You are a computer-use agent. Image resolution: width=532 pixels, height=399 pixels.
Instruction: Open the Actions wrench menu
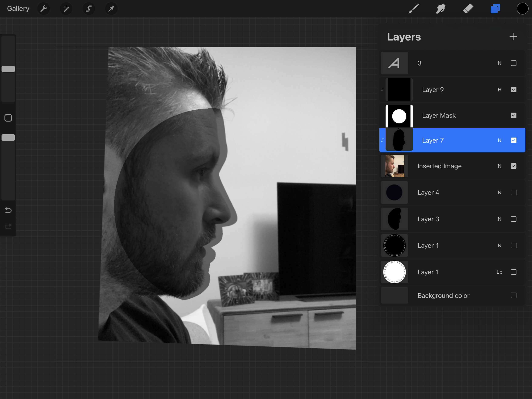pyautogui.click(x=44, y=9)
